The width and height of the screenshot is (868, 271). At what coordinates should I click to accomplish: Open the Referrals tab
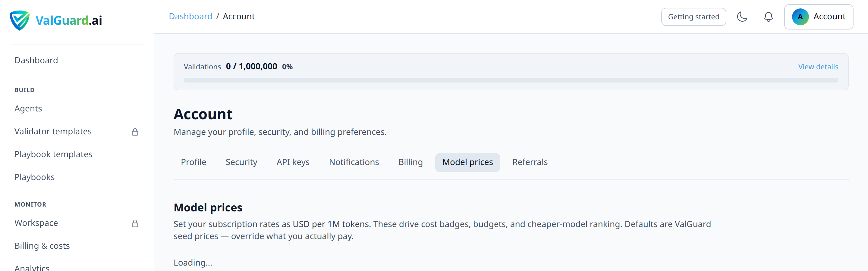tap(530, 162)
